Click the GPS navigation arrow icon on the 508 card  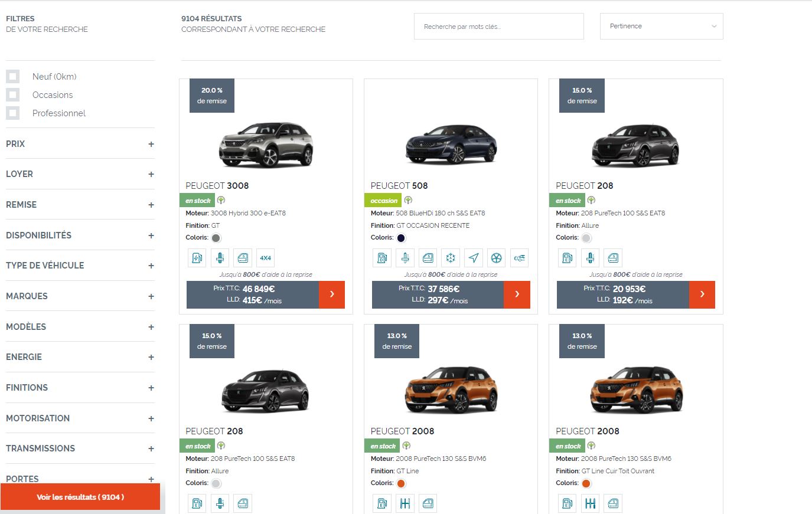tap(474, 258)
